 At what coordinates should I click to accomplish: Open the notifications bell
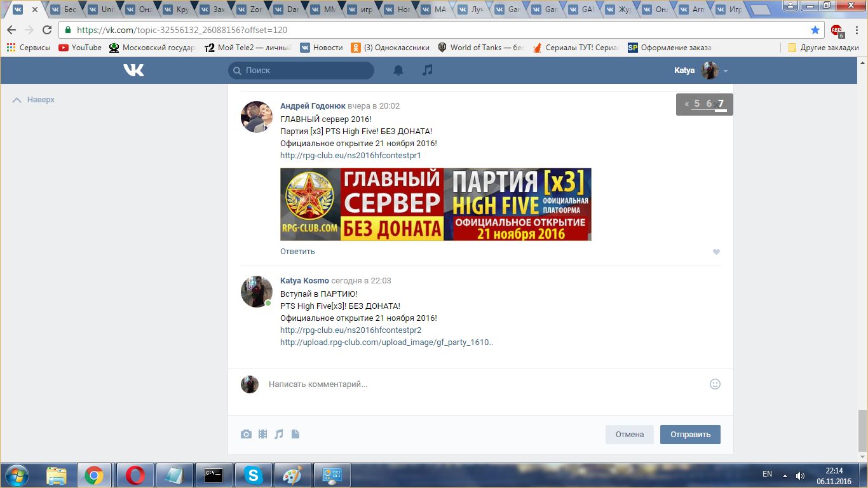point(398,71)
